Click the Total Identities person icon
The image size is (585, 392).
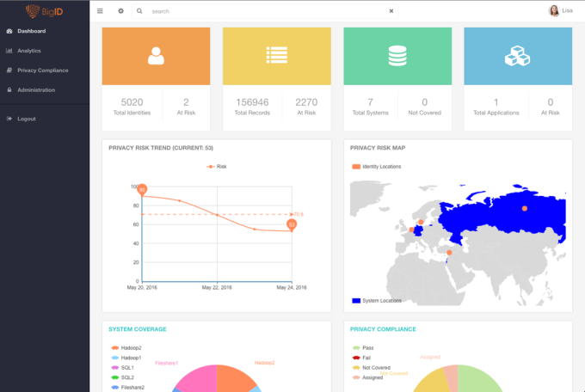156,56
